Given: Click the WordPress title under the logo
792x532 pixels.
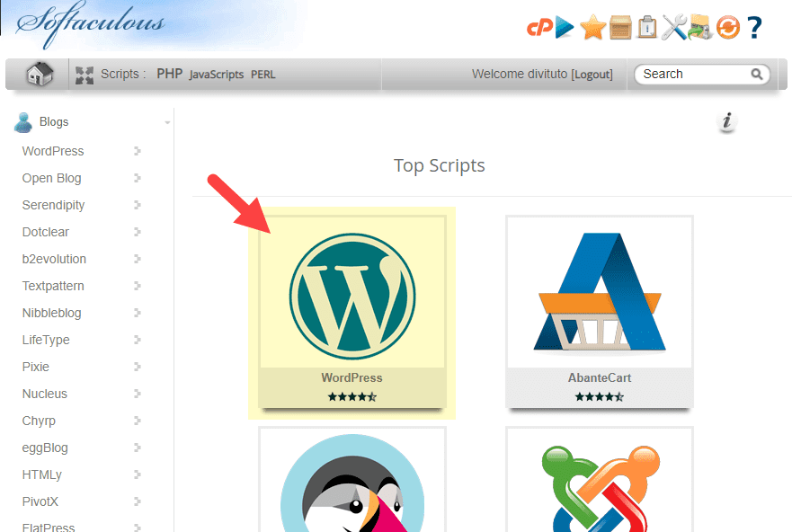Looking at the screenshot, I should pos(352,377).
